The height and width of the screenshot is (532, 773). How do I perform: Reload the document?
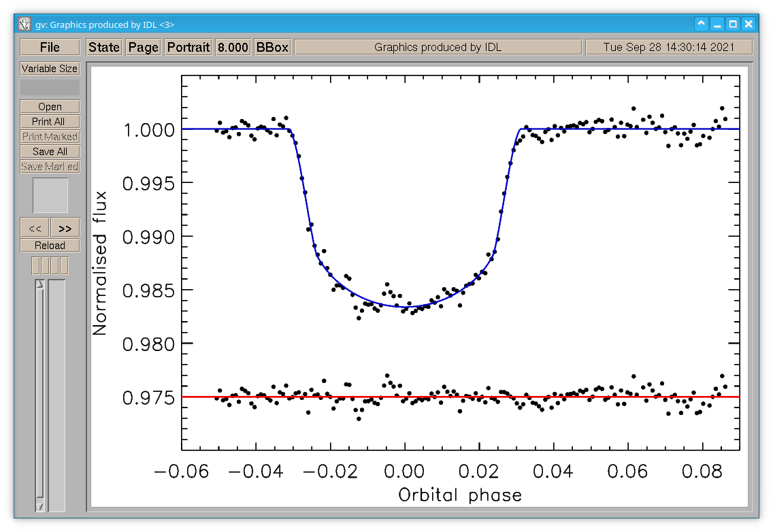coord(50,245)
